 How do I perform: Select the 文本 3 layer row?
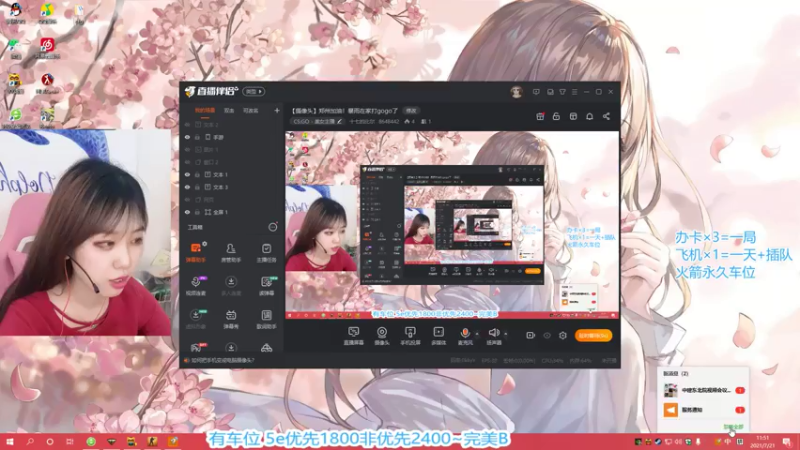click(232, 187)
